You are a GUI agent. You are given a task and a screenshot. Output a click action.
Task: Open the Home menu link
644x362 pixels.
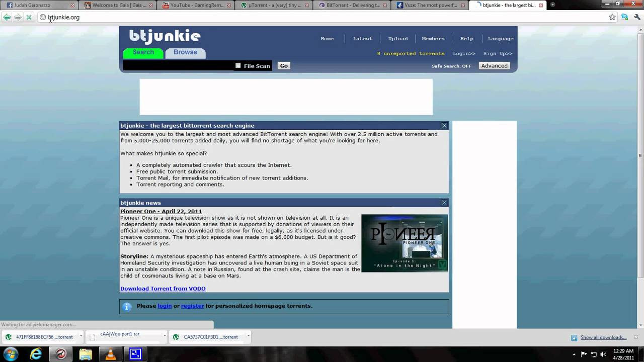[327, 39]
